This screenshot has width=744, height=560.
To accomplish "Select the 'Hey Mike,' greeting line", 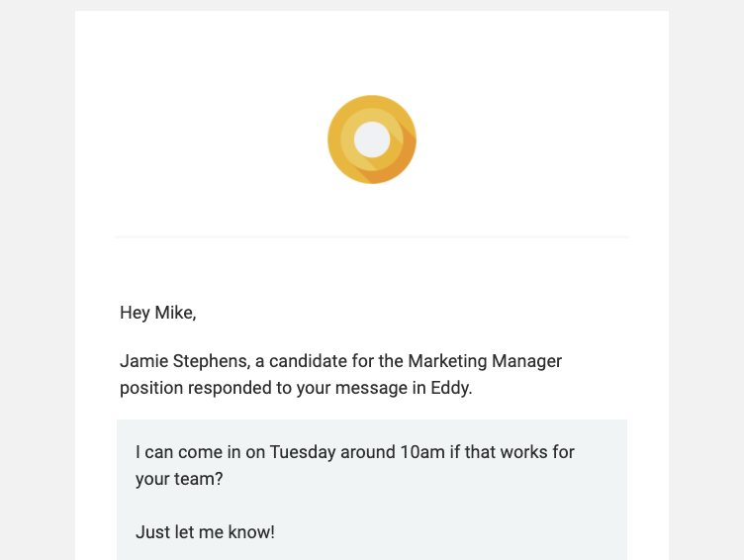I will click(157, 313).
